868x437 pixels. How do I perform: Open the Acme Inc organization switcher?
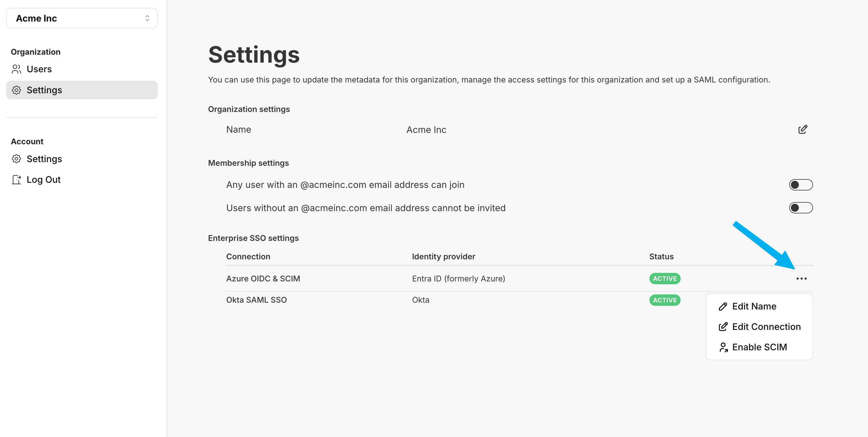pos(82,18)
